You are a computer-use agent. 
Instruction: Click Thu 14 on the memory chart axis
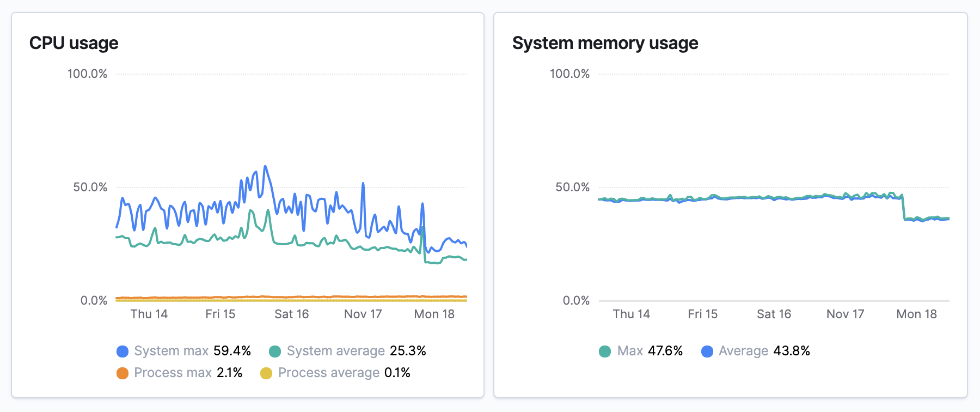(632, 314)
